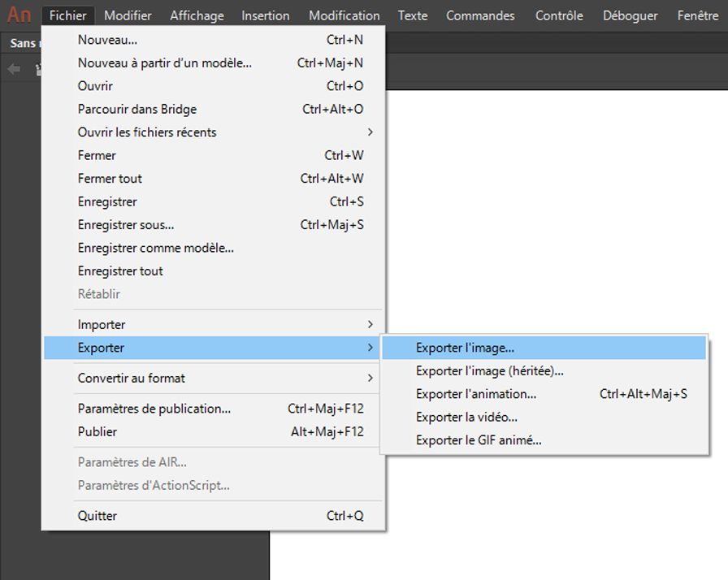Click Publier in the Fichier menu
This screenshot has width=728, height=580.
click(97, 431)
